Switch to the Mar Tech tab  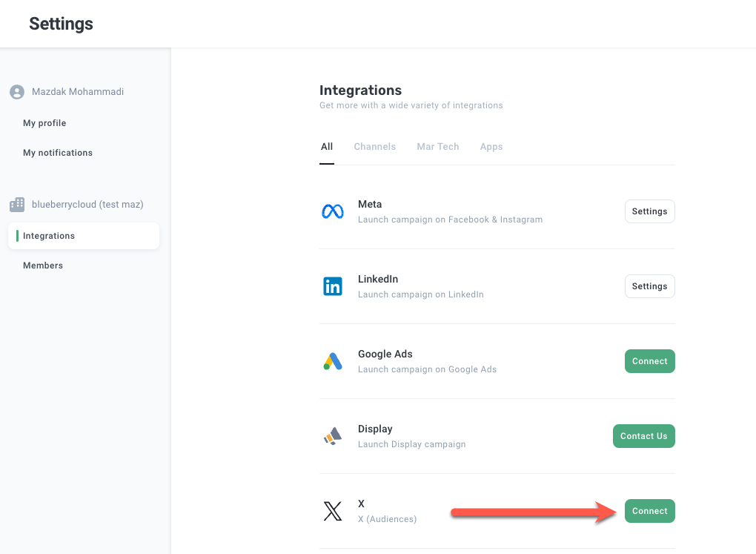tap(437, 147)
